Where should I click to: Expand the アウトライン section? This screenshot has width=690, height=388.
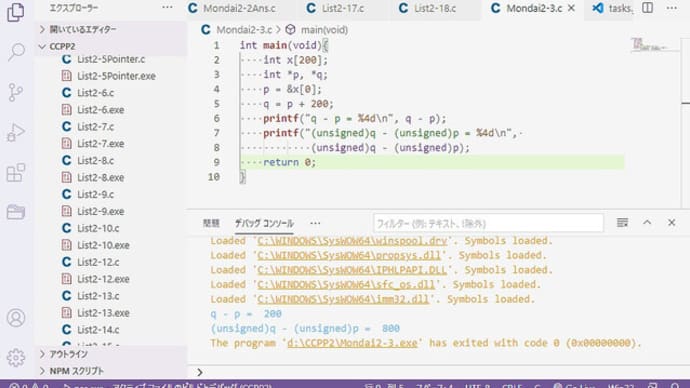click(x=110, y=354)
